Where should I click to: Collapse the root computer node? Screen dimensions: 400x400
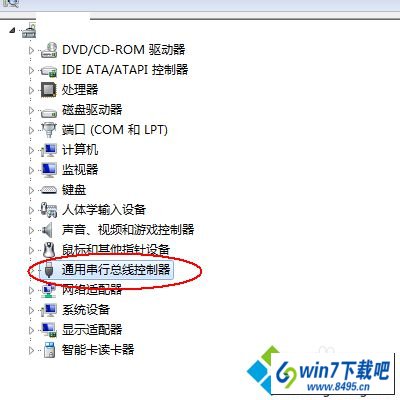pyautogui.click(x=12, y=30)
